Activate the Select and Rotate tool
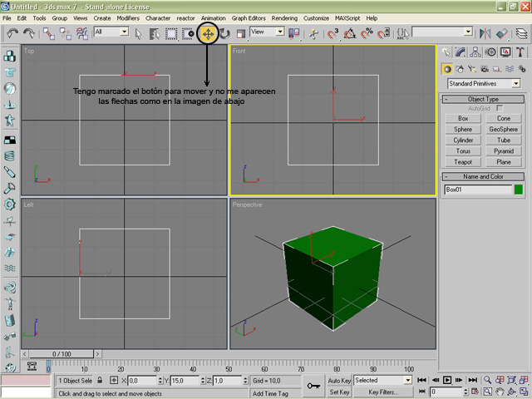The width and height of the screenshot is (532, 399). 224,33
